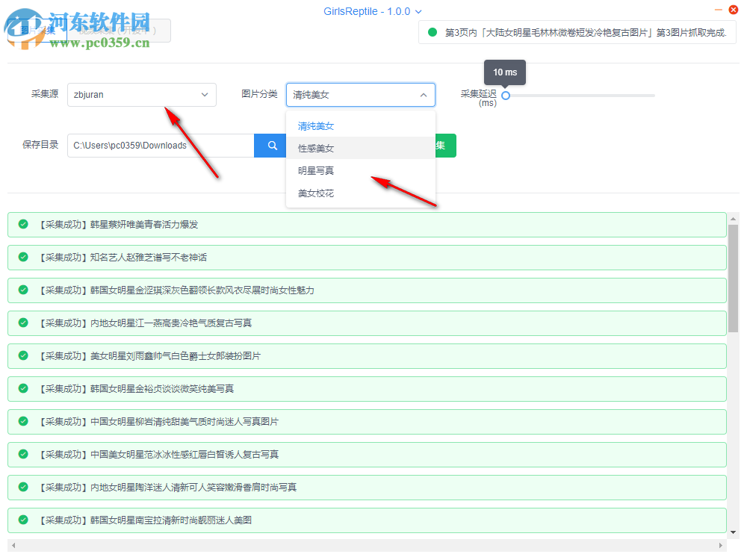Adjust the 采集延迟 delay slider handle
The width and height of the screenshot is (747, 560).
click(506, 96)
